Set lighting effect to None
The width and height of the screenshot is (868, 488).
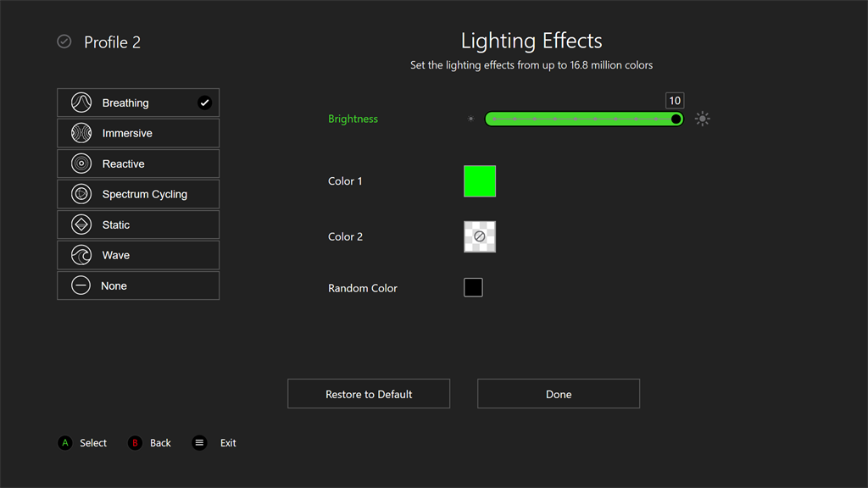138,286
